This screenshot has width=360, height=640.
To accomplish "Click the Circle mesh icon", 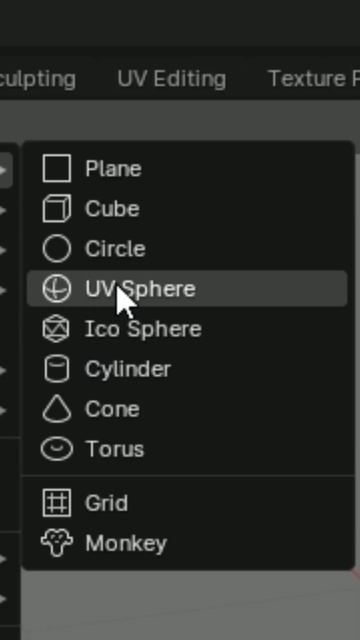I will (x=57, y=249).
